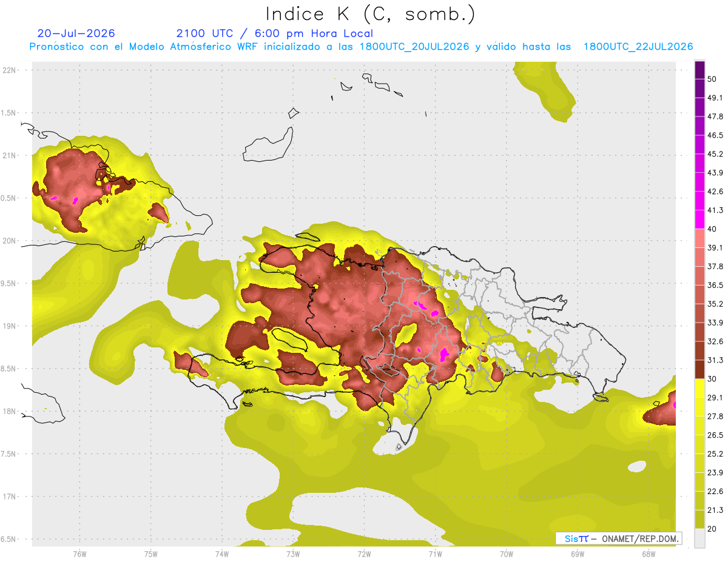Click the '19N' latitude axis label
This screenshot has height=562, width=728.
pyautogui.click(x=9, y=326)
